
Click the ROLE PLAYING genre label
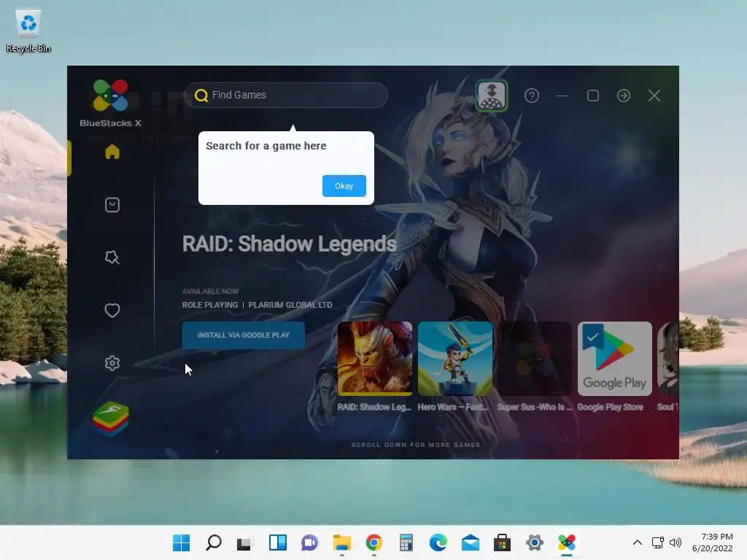pyautogui.click(x=210, y=305)
